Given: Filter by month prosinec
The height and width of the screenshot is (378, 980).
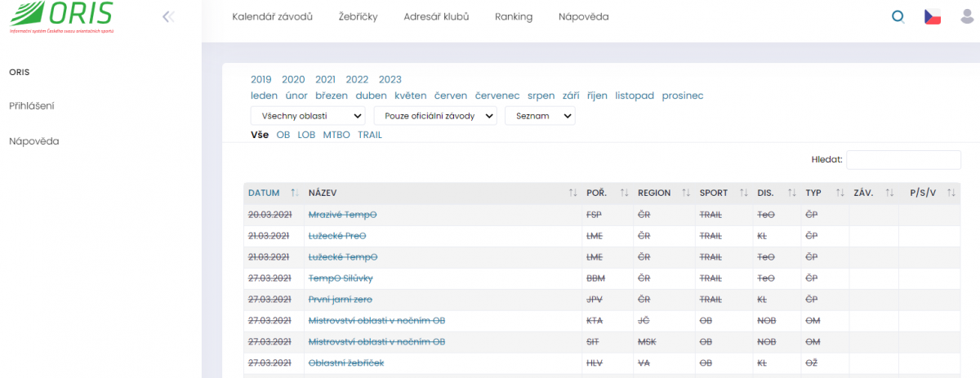Looking at the screenshot, I should point(683,96).
